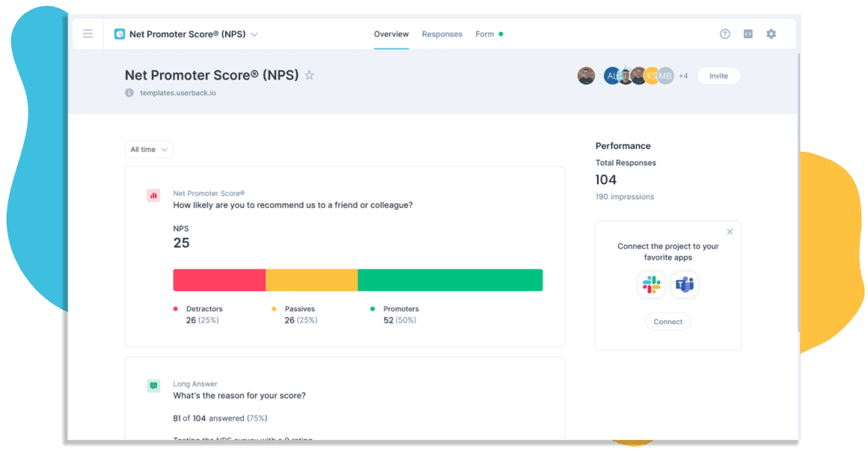The height and width of the screenshot is (452, 868).
Task: Click the NPS chart question icon
Action: pos(153,195)
